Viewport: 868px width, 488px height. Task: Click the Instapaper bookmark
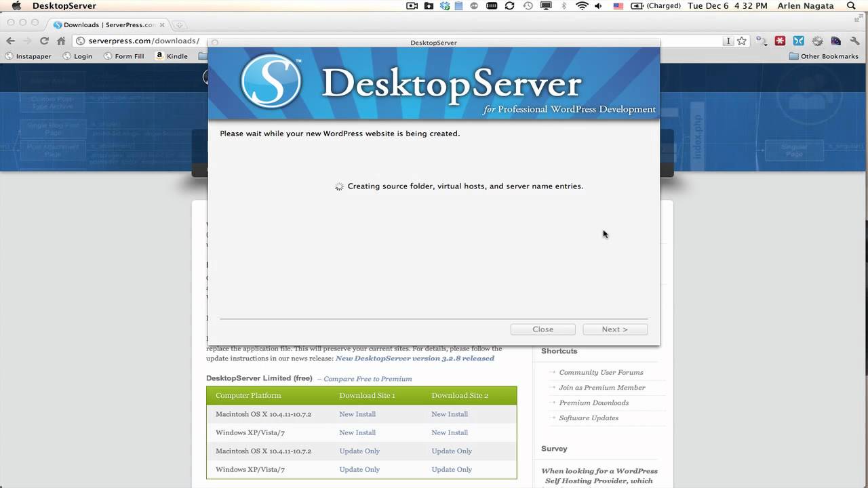point(28,56)
